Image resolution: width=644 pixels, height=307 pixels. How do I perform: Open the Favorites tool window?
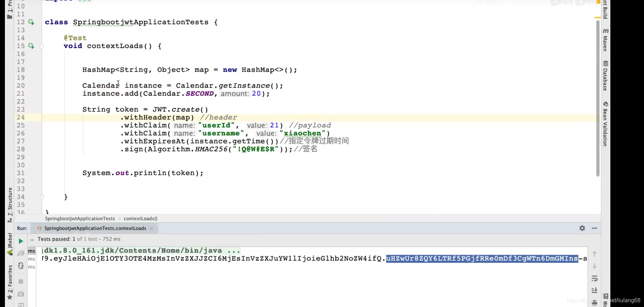[10, 282]
